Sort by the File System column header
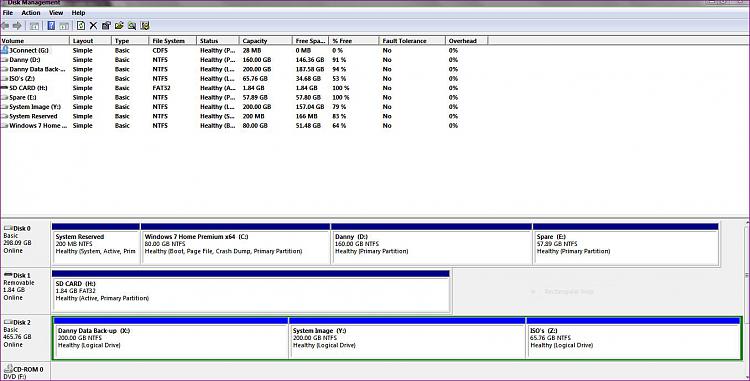This screenshot has height=381, width=750. click(x=173, y=41)
